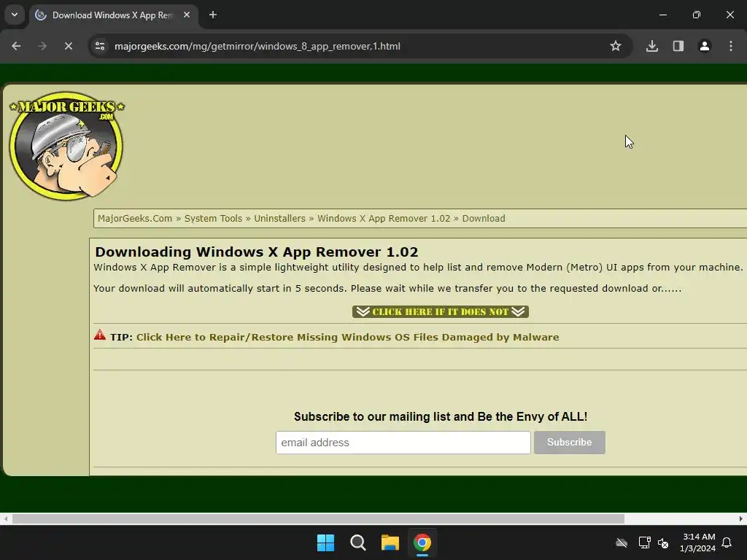Click the Major Geeks logo
Image resolution: width=747 pixels, height=560 pixels.
pyautogui.click(x=66, y=146)
